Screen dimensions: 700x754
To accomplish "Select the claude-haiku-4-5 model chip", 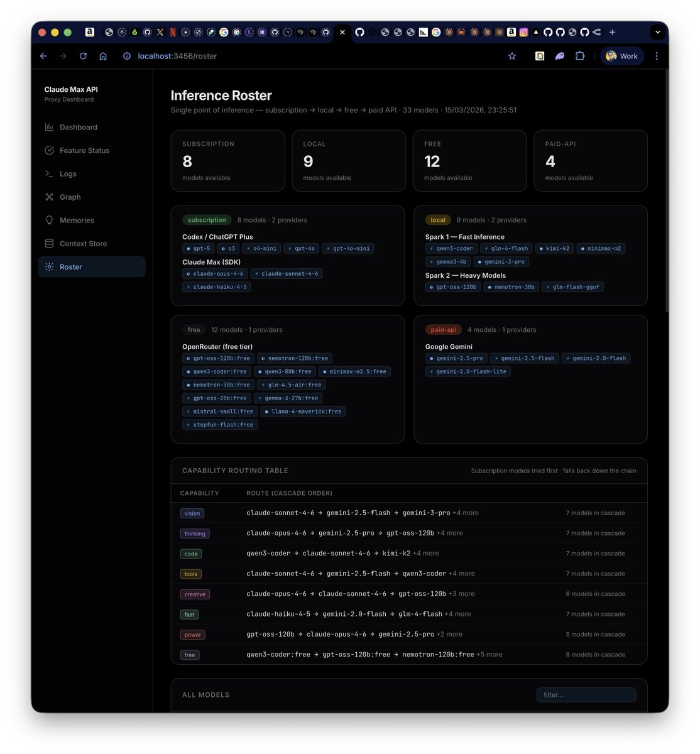I will point(217,287).
